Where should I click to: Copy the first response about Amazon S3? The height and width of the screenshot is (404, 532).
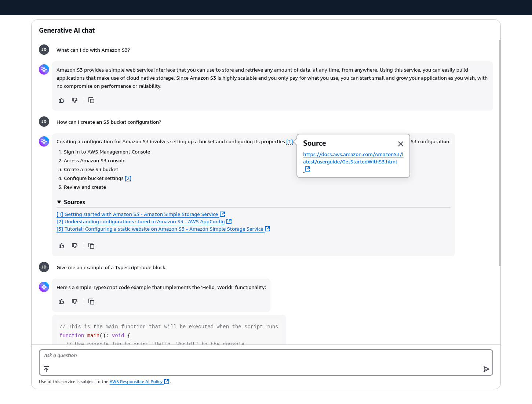(x=91, y=100)
